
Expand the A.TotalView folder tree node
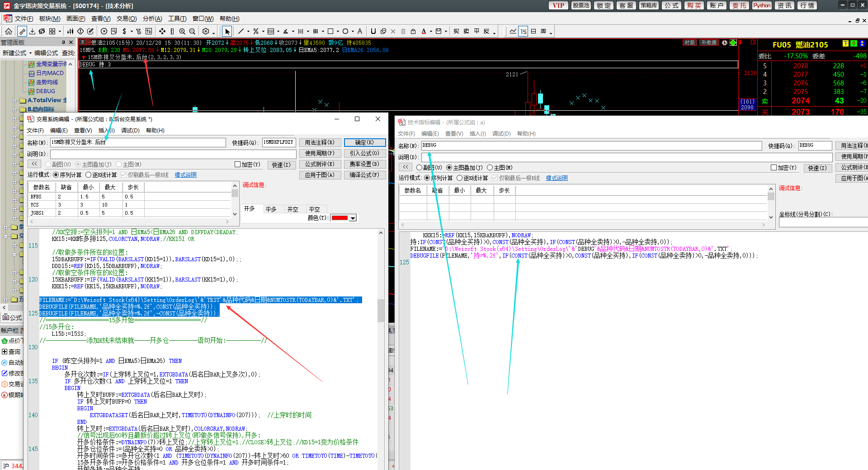[14, 101]
